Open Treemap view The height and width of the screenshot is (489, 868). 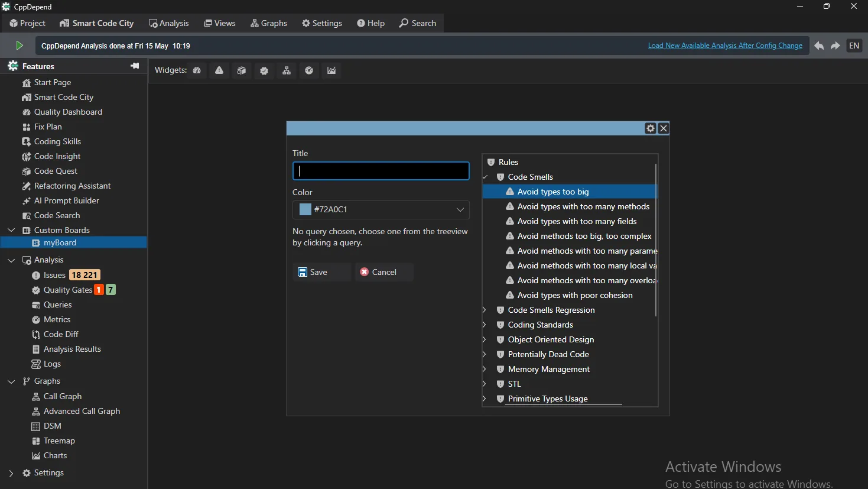click(59, 441)
